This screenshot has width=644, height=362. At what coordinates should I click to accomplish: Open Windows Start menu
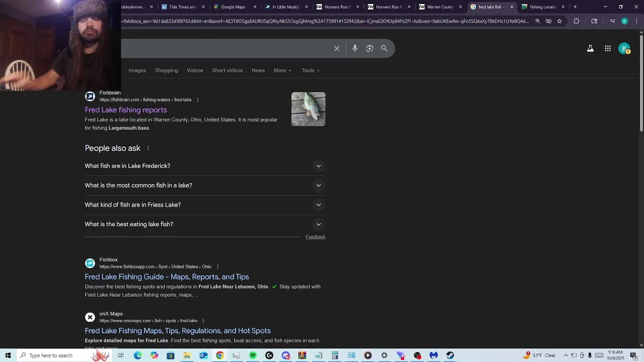tap(8, 355)
